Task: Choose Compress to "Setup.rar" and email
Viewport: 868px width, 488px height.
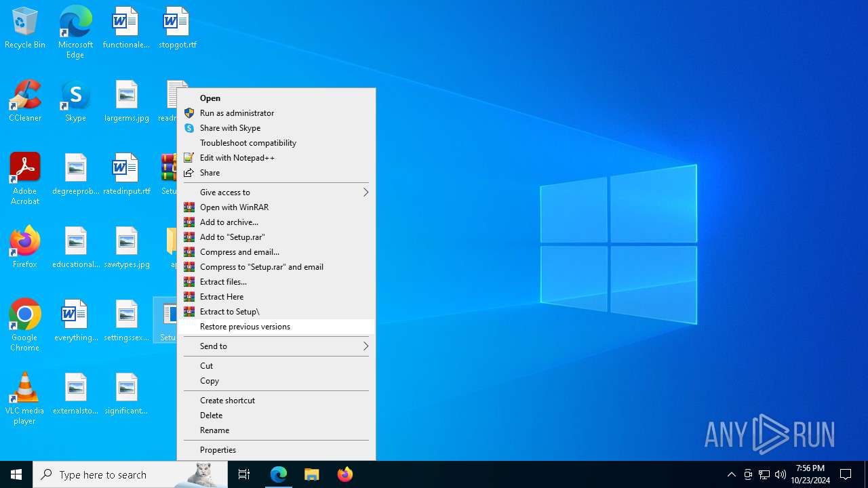Action: pos(277,267)
